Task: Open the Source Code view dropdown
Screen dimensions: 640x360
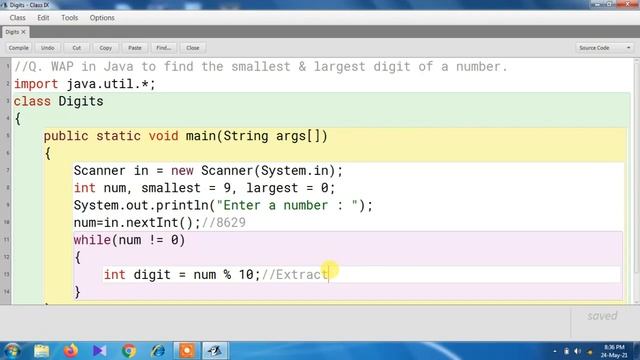Action: point(604,48)
